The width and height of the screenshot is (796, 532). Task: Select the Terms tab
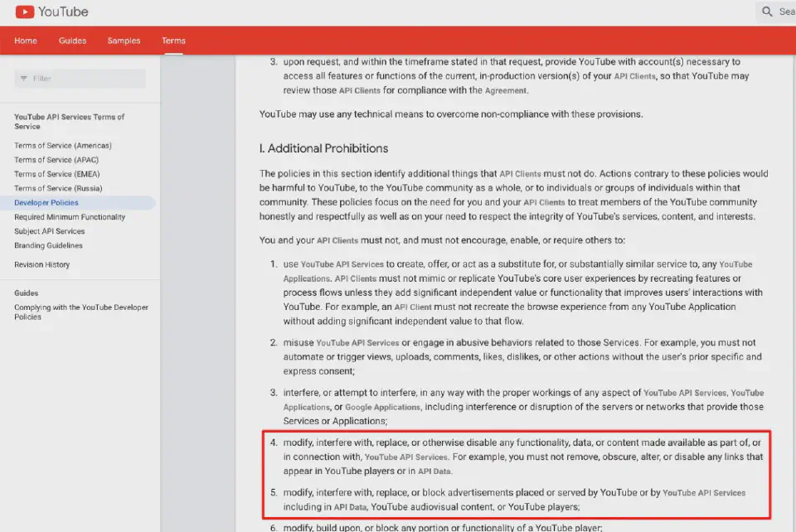[173, 41]
